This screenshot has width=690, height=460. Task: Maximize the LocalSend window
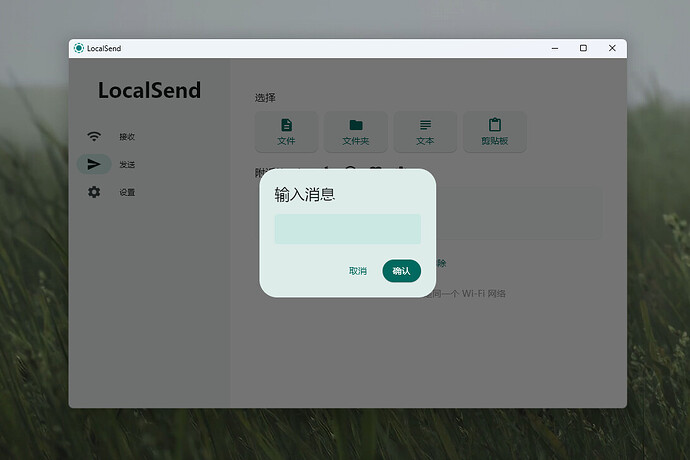[x=584, y=48]
